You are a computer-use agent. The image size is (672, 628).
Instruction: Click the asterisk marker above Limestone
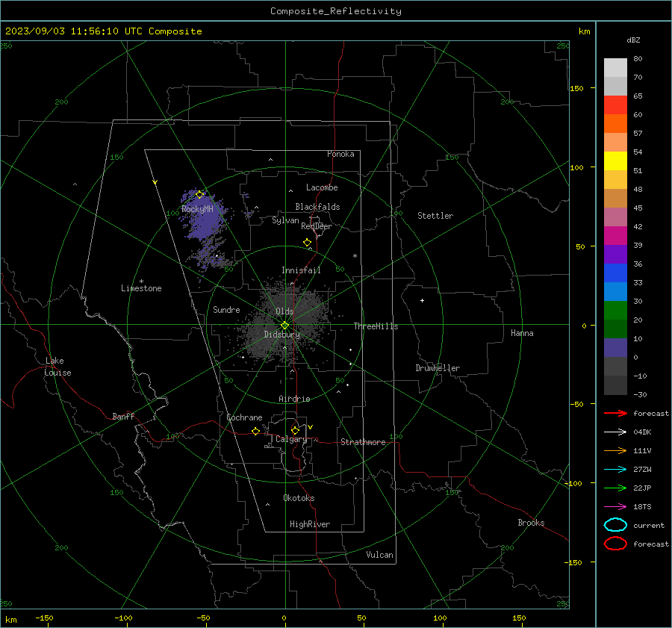[x=141, y=282]
